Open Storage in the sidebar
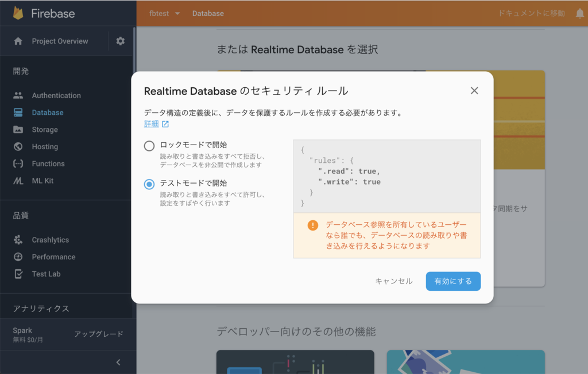The image size is (588, 374). pyautogui.click(x=45, y=130)
